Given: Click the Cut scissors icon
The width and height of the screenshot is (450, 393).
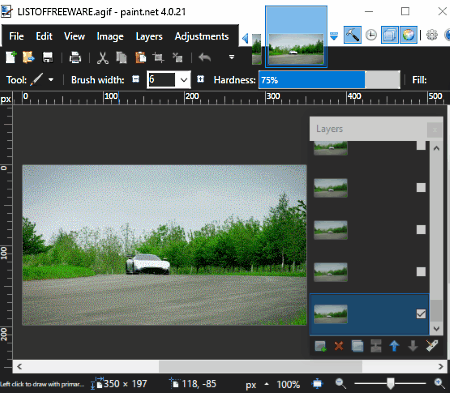Looking at the screenshot, I should click(103, 58).
